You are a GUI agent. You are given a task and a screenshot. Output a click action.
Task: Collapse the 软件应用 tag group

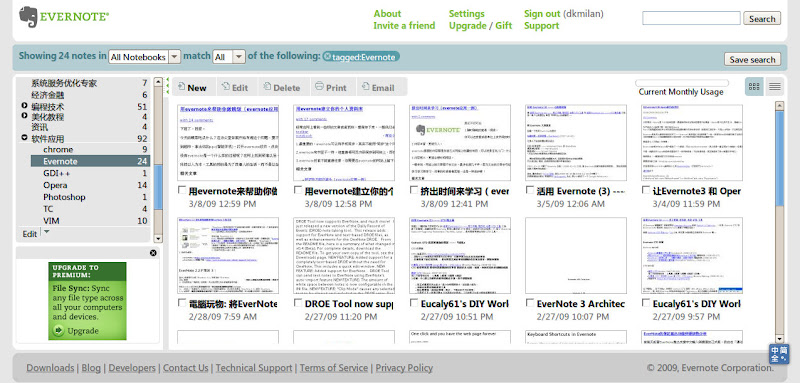[24, 138]
